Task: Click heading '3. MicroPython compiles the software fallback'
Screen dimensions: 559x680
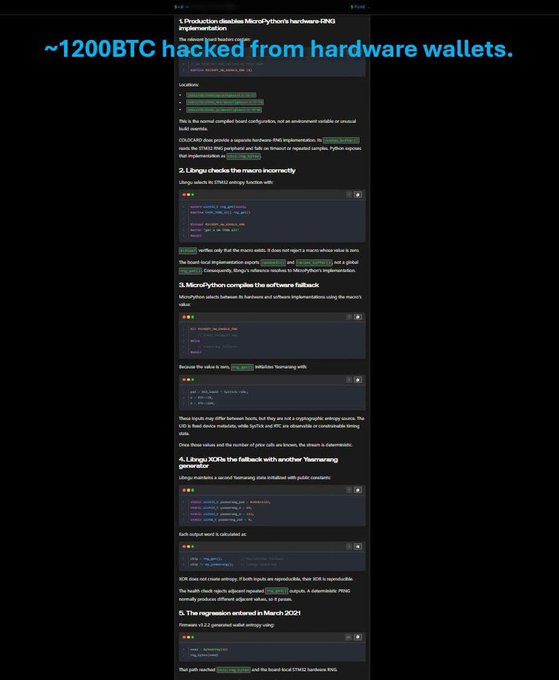Action: (249, 285)
